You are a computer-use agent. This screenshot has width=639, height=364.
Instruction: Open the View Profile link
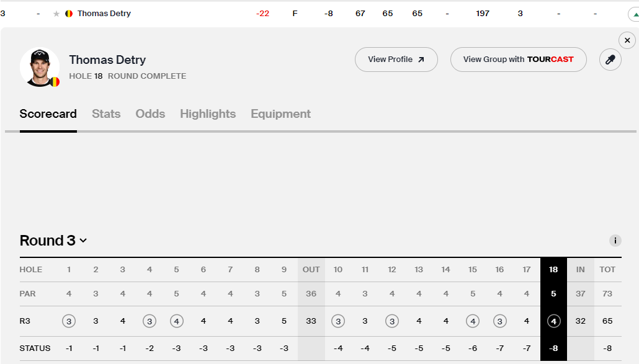click(396, 60)
